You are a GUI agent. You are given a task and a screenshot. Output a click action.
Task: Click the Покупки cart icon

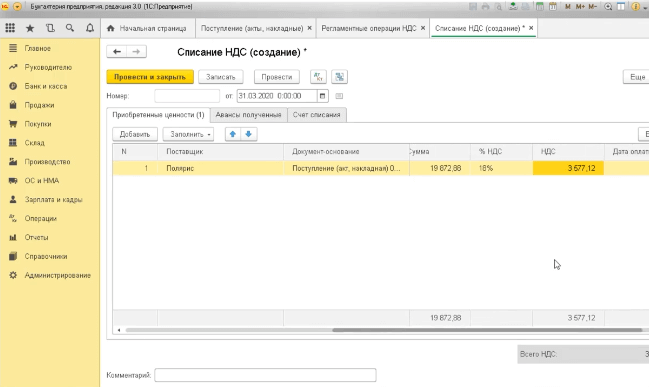13,124
